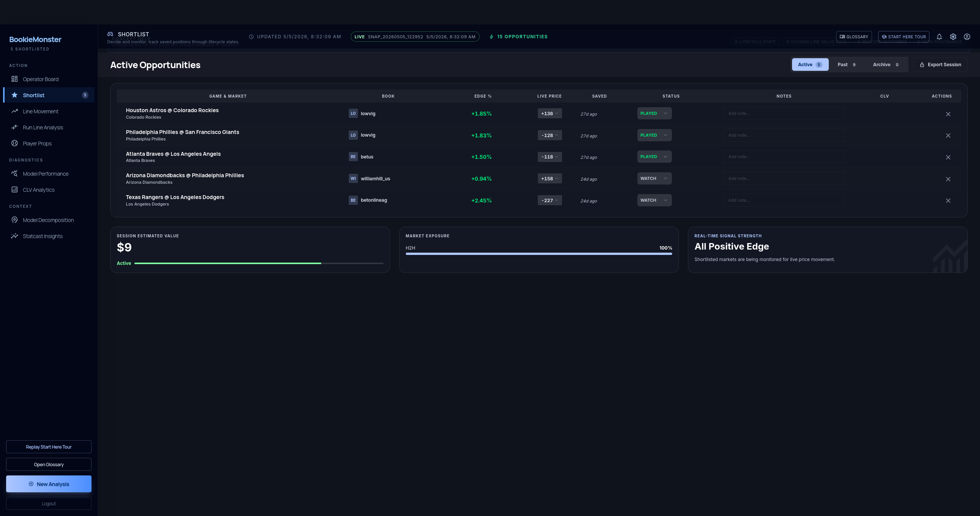Click the BookieMonster logo text
980x516 pixels.
click(35, 39)
